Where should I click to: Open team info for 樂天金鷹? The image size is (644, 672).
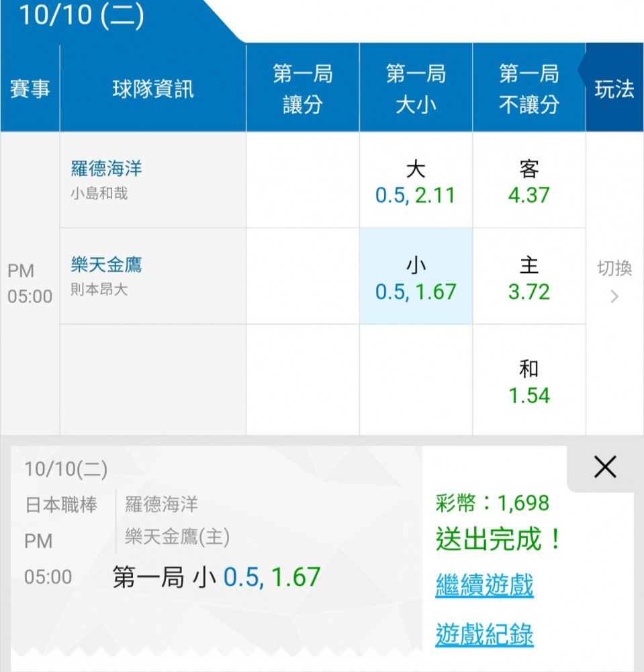point(106,264)
